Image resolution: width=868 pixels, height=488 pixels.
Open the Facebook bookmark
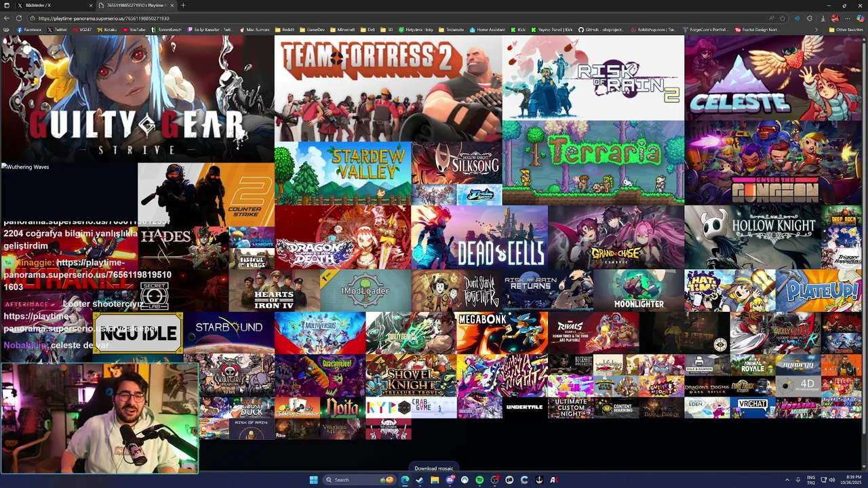(28, 30)
